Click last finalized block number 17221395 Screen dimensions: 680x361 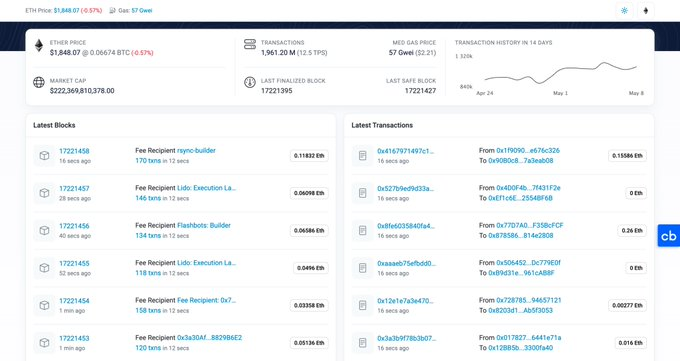click(277, 91)
